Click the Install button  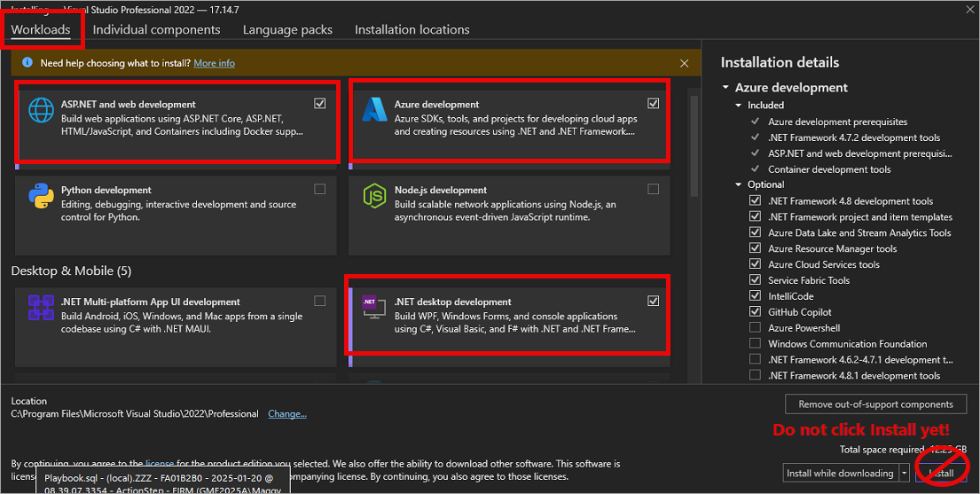(x=941, y=474)
